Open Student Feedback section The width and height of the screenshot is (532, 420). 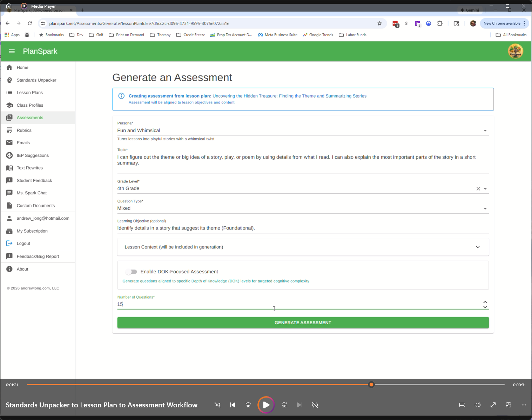point(34,180)
